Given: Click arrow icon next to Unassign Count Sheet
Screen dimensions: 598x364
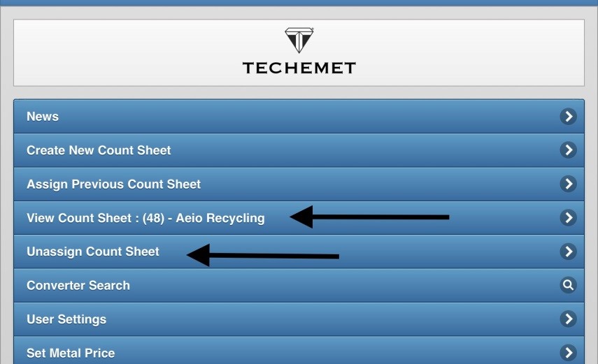Looking at the screenshot, I should (x=569, y=252).
